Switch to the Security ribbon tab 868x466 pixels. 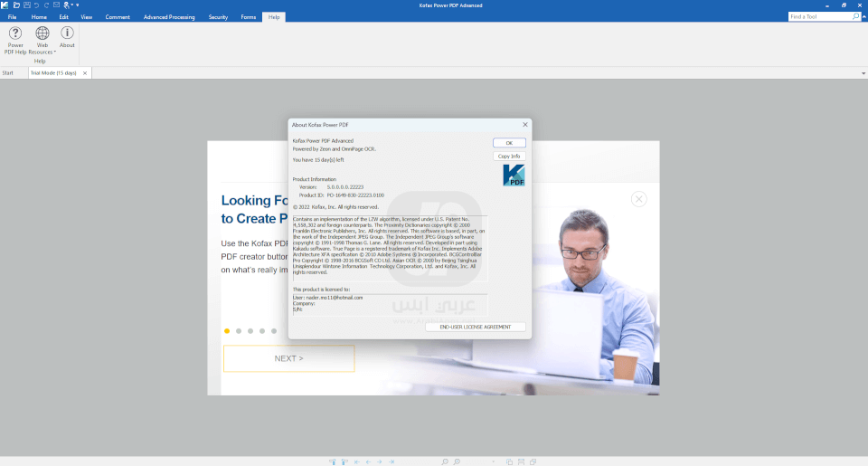tap(218, 17)
